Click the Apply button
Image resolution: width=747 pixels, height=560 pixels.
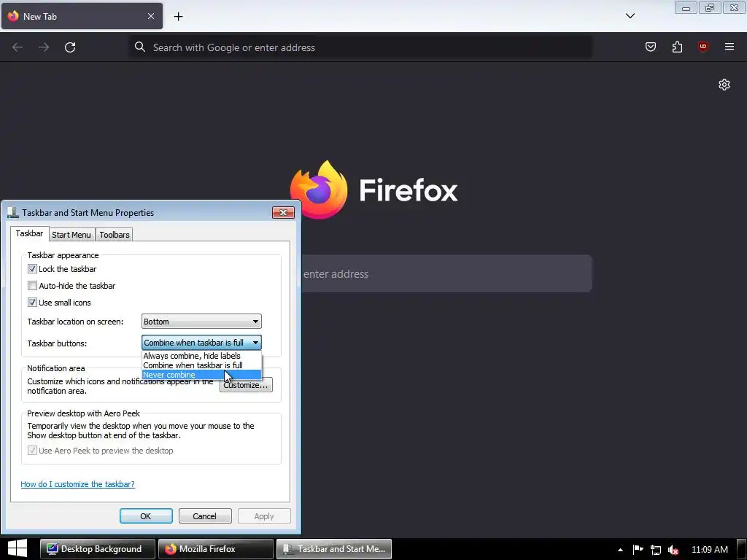click(264, 516)
